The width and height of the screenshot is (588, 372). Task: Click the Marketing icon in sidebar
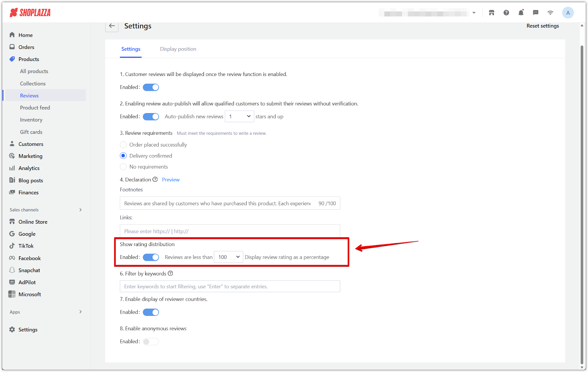12,156
